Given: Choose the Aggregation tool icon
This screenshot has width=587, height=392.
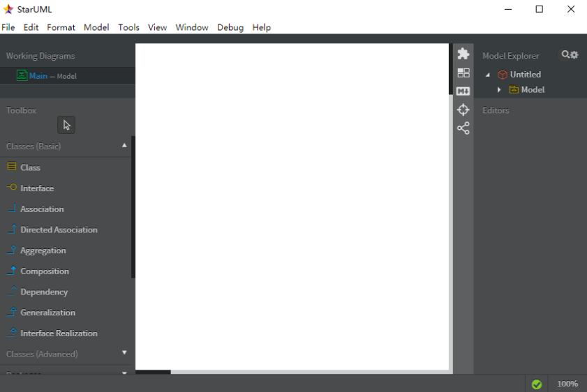Looking at the screenshot, I should [12, 250].
